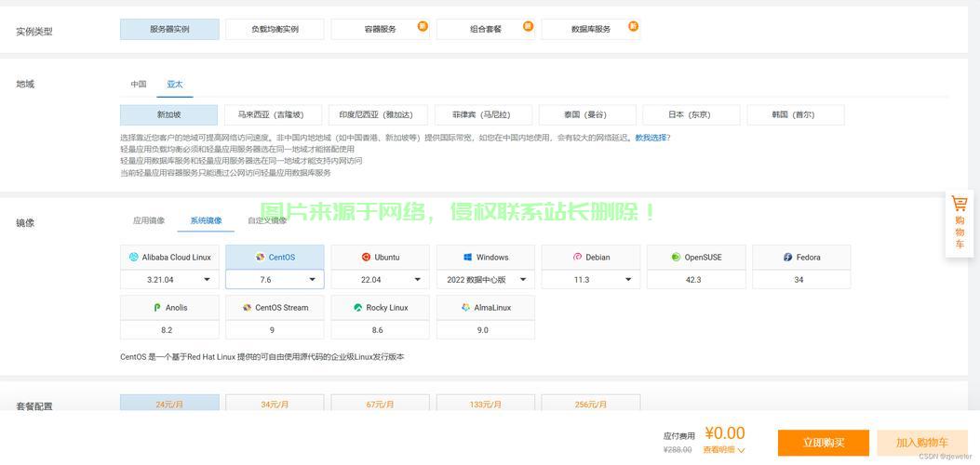Screen dimensions: 980x465
Task: Click the Rocky Linux logo icon
Action: tap(357, 308)
